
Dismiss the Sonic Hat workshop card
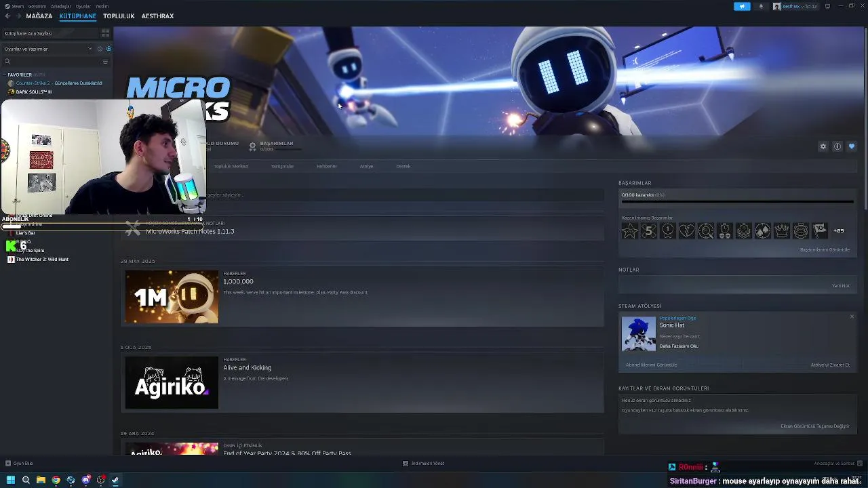tap(852, 317)
